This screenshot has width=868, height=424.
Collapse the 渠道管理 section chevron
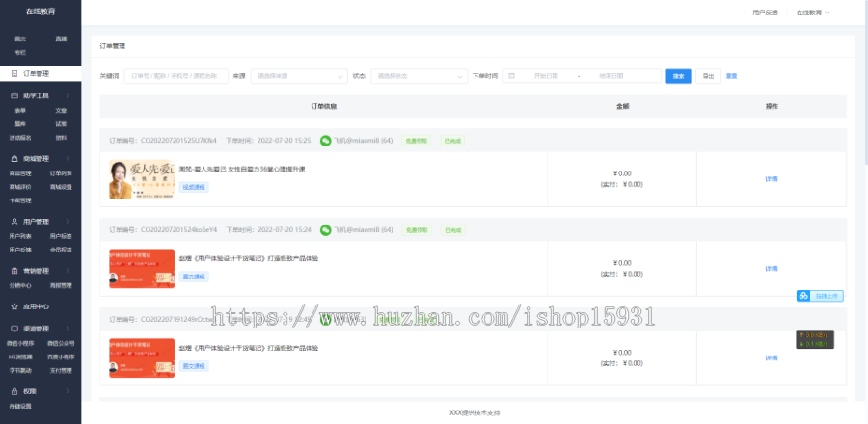[x=68, y=329]
